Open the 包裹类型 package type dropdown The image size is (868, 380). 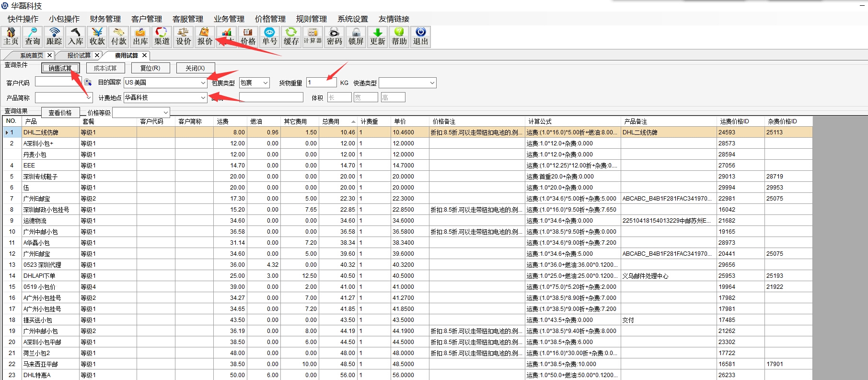[266, 83]
